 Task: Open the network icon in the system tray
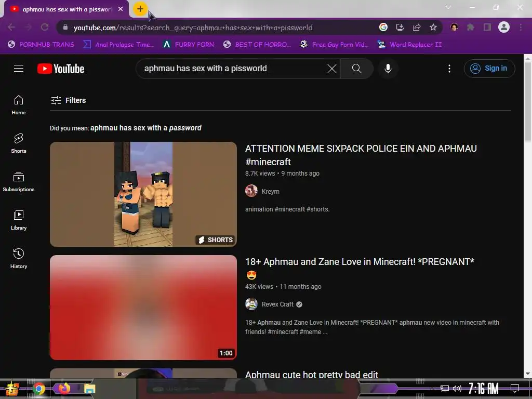[x=445, y=389]
